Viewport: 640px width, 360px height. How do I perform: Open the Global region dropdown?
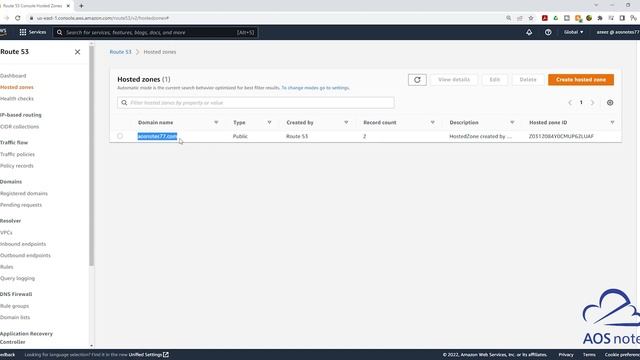(573, 32)
